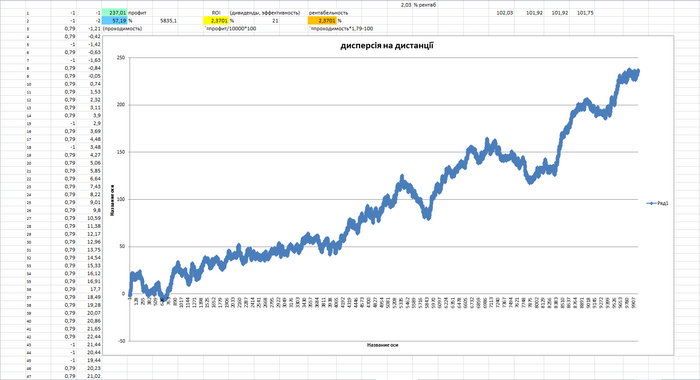Click the cell with value 5,06
This screenshot has width=700, height=380.
point(89,163)
